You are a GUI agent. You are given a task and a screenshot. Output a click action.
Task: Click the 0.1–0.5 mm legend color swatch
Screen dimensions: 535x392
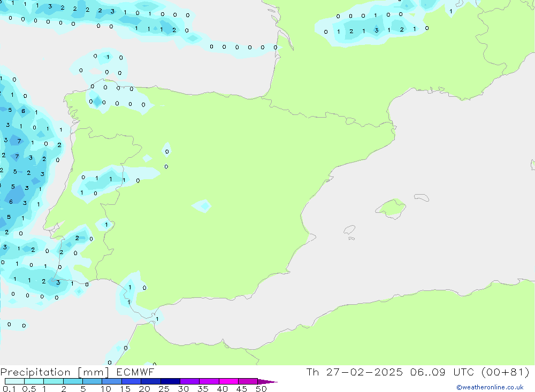[14, 381]
